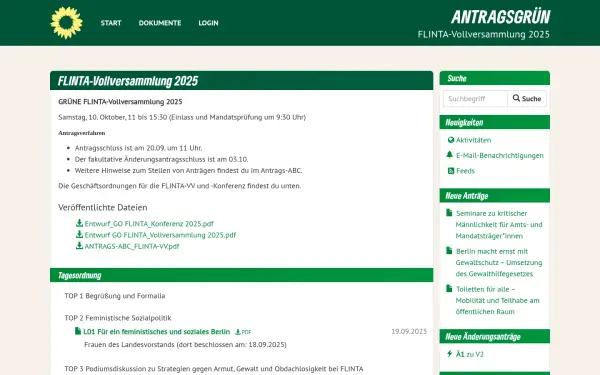Image resolution: width=600 pixels, height=375 pixels.
Task: Open the START menu item
Action: click(111, 23)
